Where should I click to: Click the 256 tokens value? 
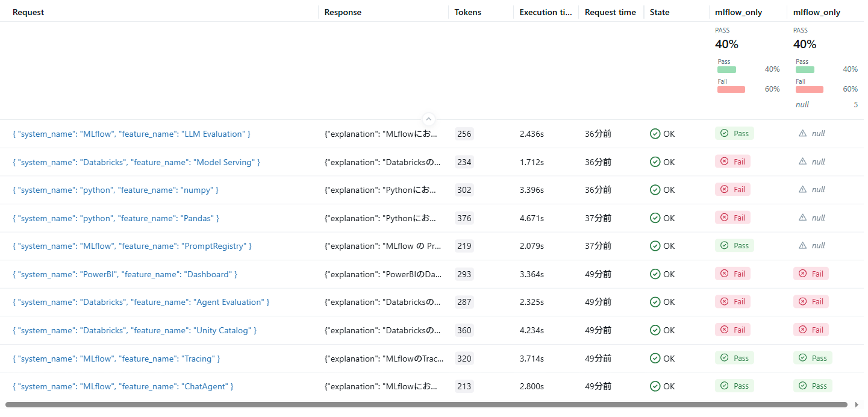point(464,134)
